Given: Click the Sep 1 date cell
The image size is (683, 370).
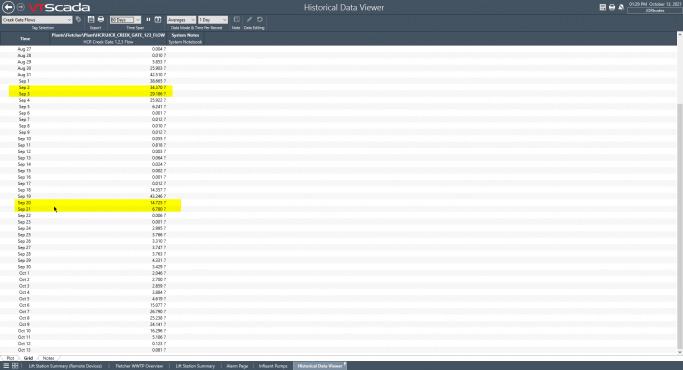Looking at the screenshot, I should pos(24,81).
